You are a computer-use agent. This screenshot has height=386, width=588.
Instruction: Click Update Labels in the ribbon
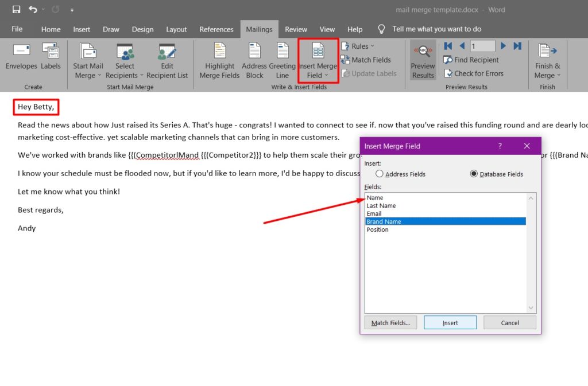(x=369, y=73)
